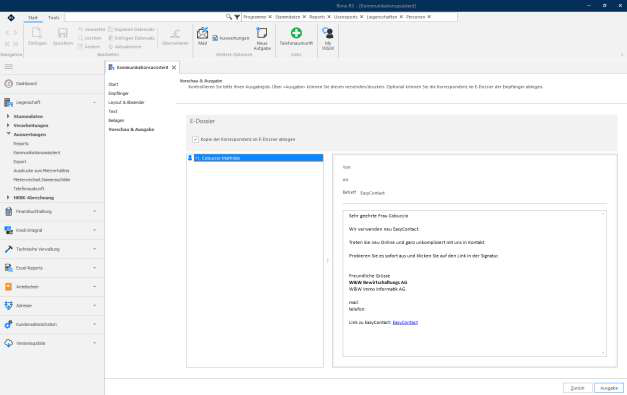Go to the Text wizard step
Screen dimensions: 627x395
(113, 111)
